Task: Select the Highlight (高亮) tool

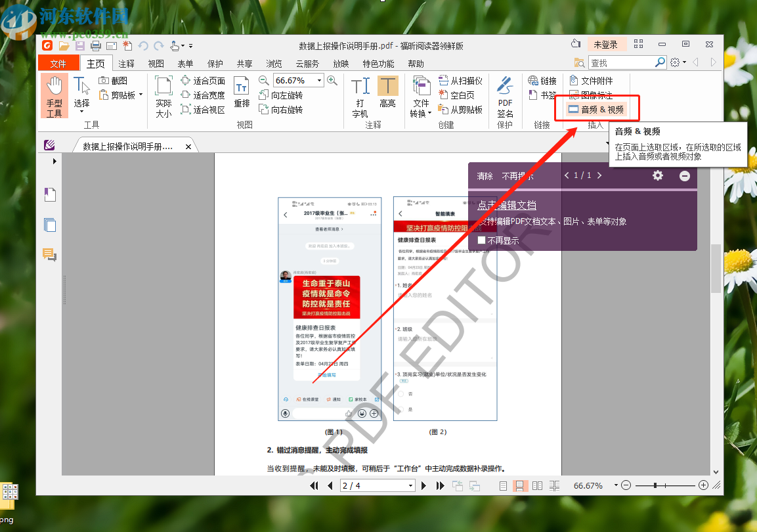Action: click(x=387, y=92)
